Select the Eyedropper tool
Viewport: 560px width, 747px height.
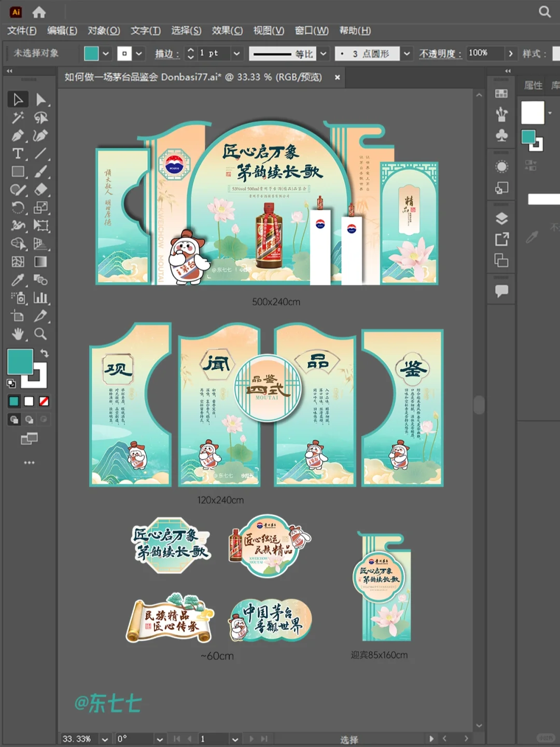[x=18, y=280]
